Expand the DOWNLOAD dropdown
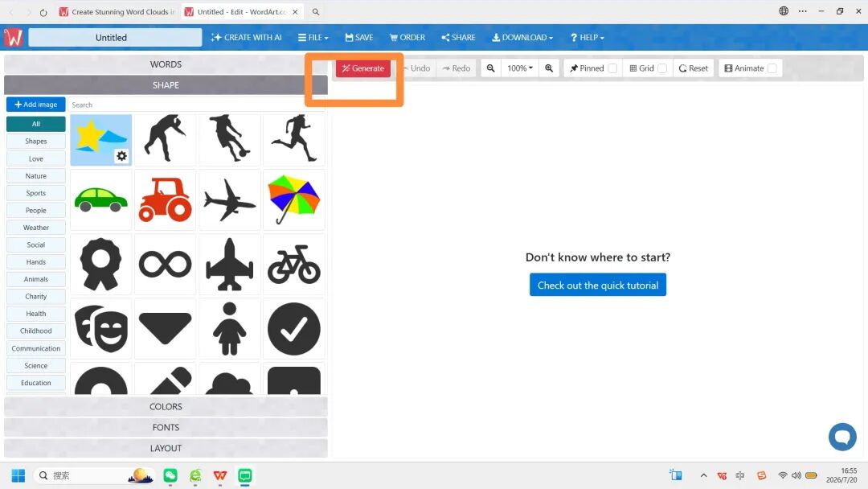868x489 pixels. click(x=522, y=37)
